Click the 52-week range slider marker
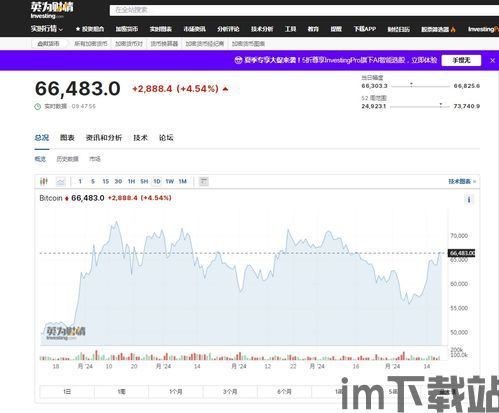This screenshot has height=413, width=499. (x=441, y=105)
